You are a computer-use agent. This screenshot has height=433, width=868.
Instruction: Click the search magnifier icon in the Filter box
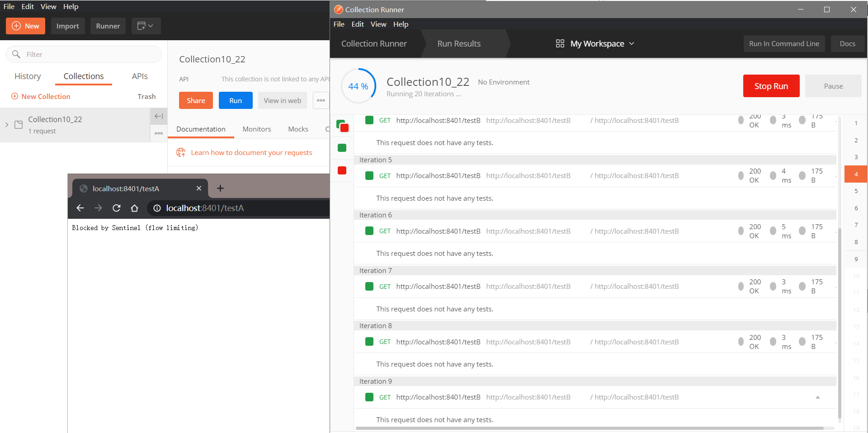coord(16,54)
